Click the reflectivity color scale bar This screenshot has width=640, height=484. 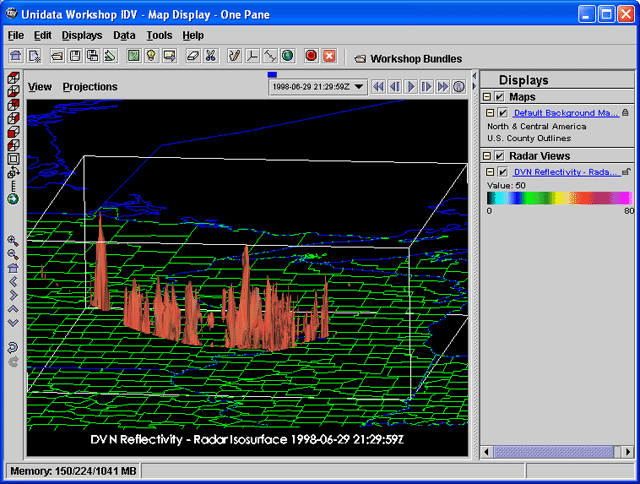tap(560, 198)
